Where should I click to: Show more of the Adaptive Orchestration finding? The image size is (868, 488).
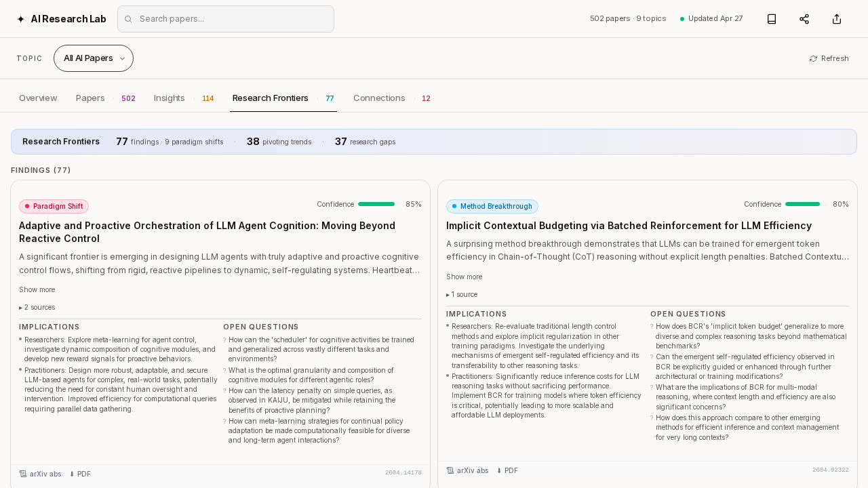[x=37, y=289]
